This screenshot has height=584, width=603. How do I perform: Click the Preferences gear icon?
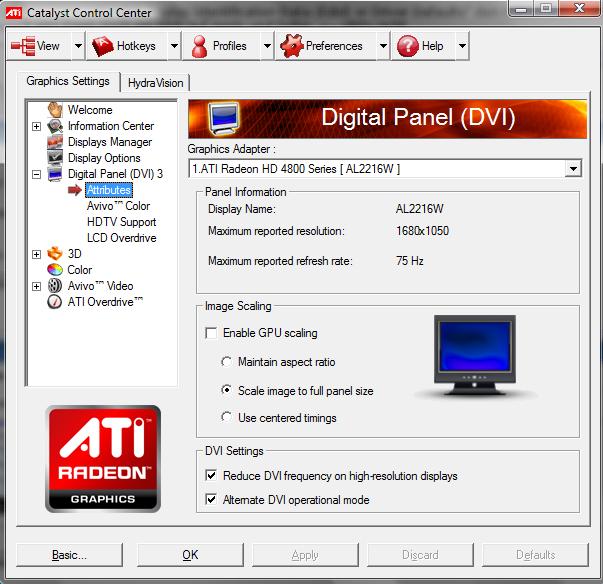click(x=292, y=46)
